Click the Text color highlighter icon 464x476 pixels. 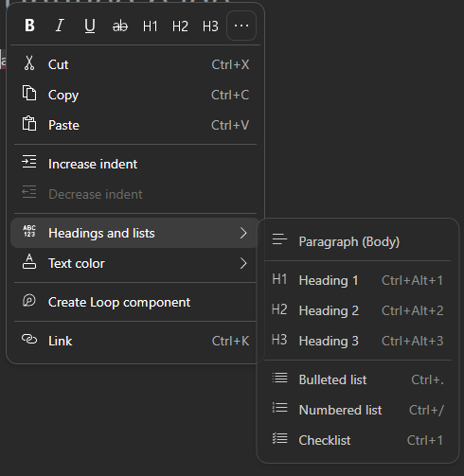click(x=29, y=261)
